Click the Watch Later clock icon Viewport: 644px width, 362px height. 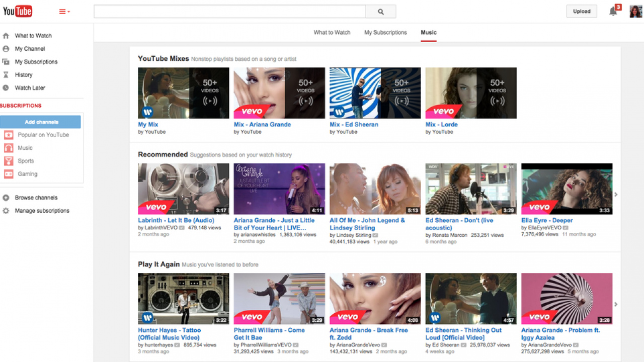[6, 88]
